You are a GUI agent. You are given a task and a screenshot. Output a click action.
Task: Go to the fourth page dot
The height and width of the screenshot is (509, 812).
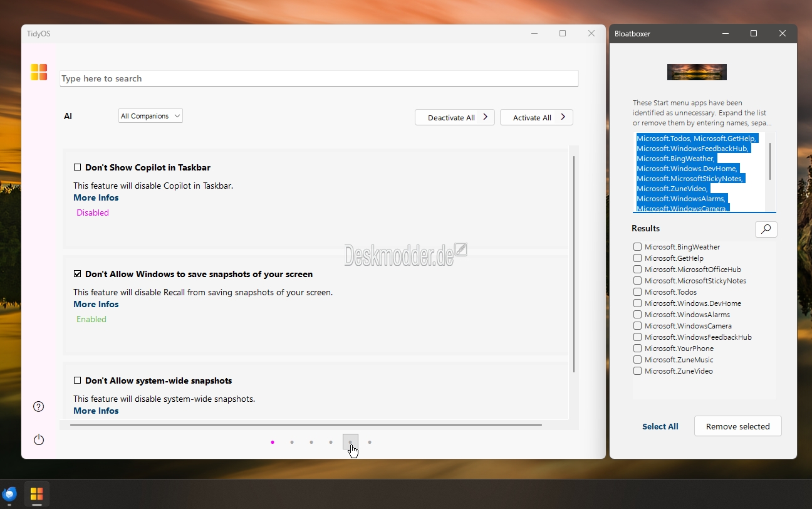tap(331, 442)
